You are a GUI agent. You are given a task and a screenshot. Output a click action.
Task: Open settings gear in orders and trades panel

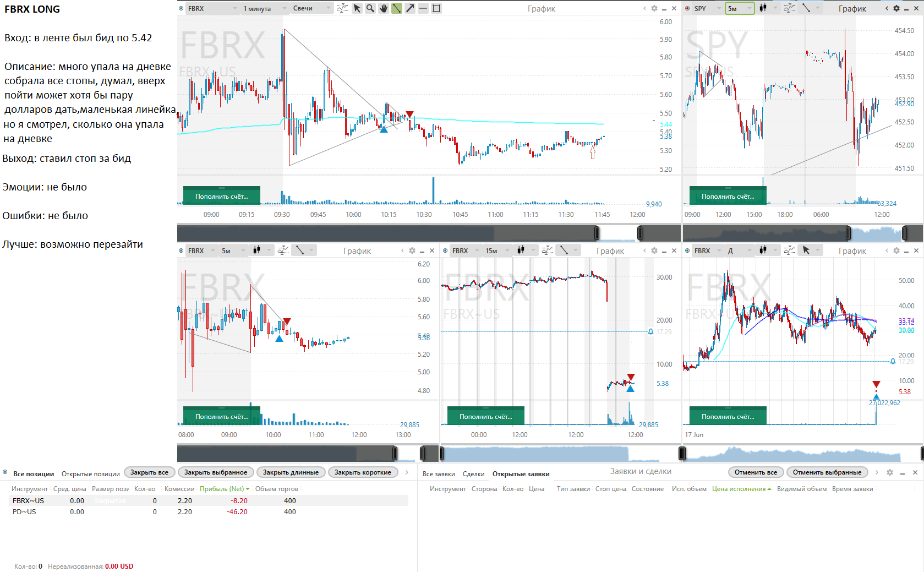pos(890,472)
